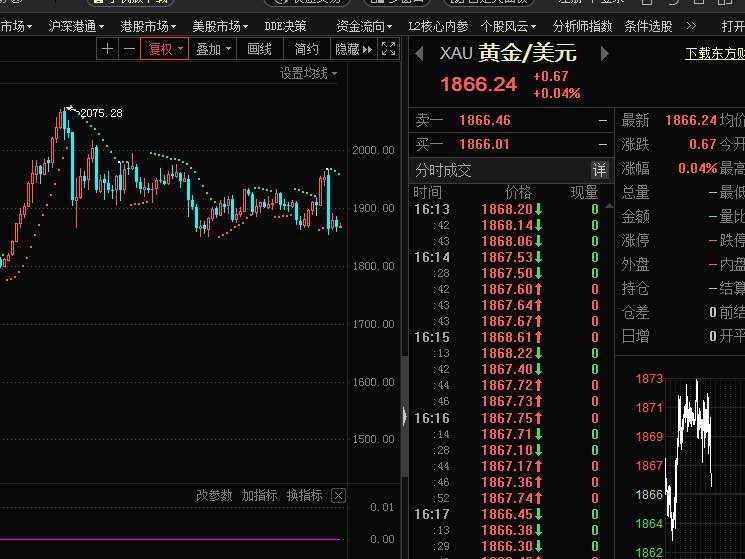Click 加指标 to add indicator

[259, 495]
